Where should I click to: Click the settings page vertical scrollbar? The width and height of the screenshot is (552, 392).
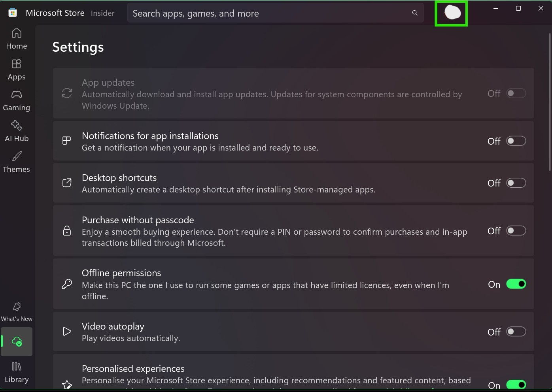(550, 103)
